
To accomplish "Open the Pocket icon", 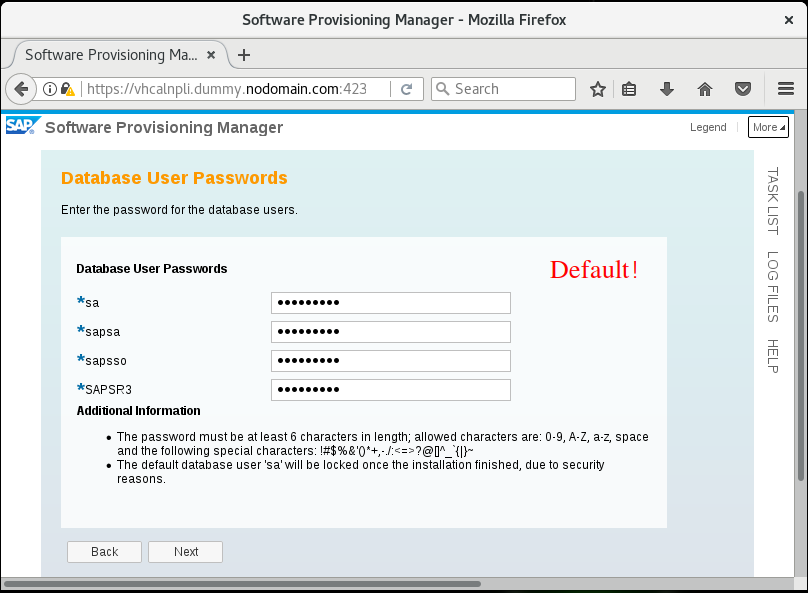I will tap(743, 89).
